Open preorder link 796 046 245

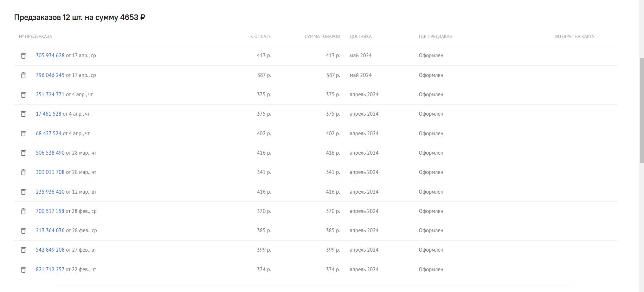click(50, 75)
